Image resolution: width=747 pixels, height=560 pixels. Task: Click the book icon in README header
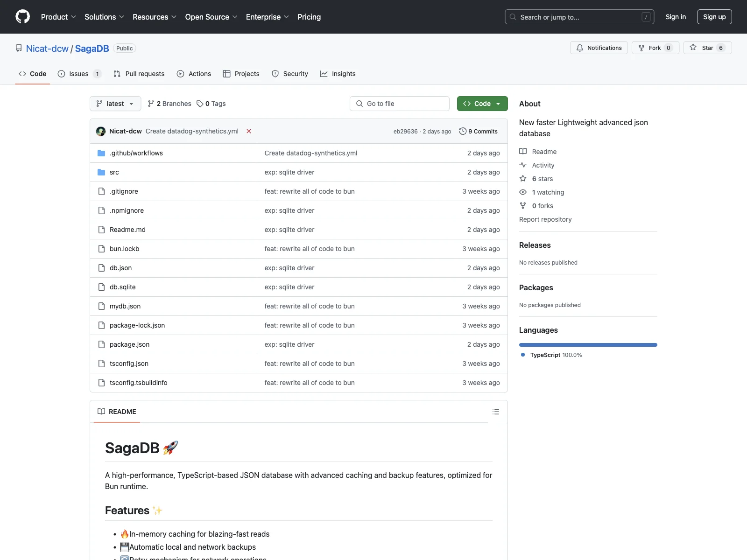tap(101, 412)
